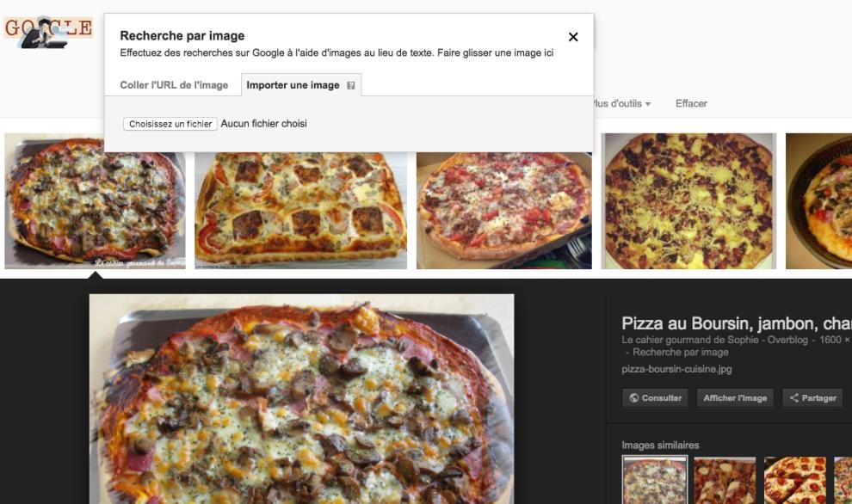Click the Partager button
Viewport: 852px width, 504px height.
pyautogui.click(x=813, y=398)
